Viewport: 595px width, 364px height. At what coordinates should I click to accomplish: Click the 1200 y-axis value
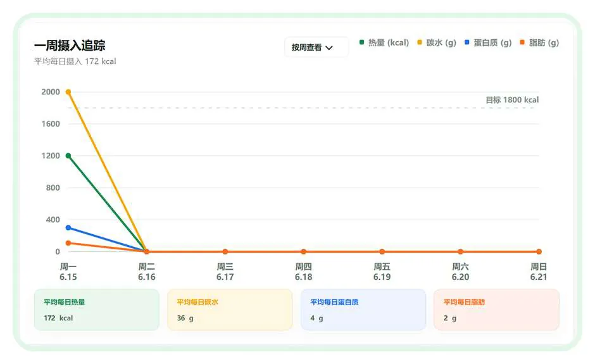51,156
